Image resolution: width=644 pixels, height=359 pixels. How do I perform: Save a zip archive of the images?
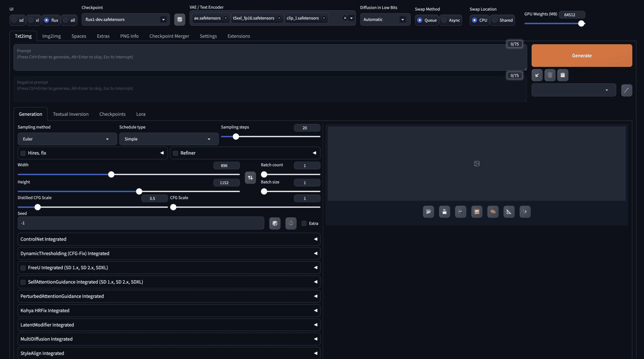pos(461,212)
